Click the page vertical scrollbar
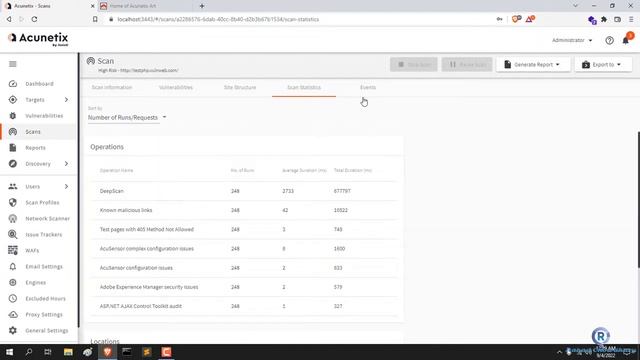 click(x=638, y=200)
